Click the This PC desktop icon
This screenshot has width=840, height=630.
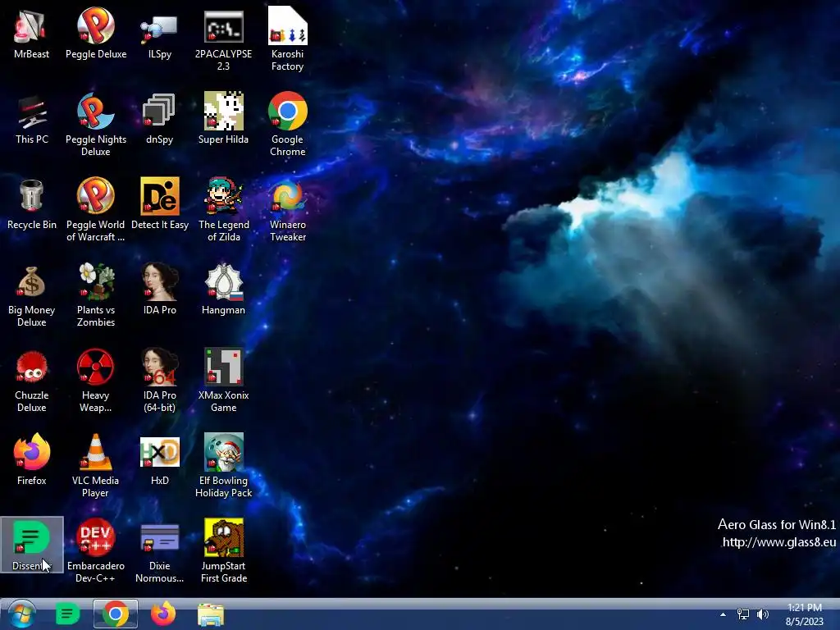32,119
